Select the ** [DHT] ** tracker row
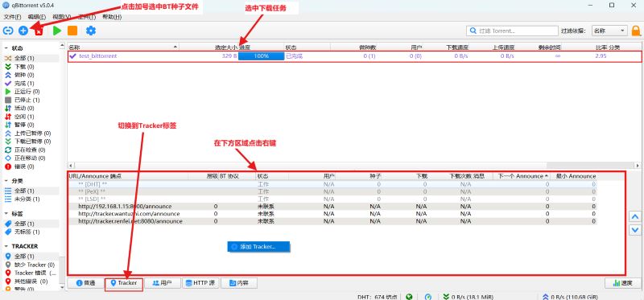This screenshot has width=644, height=300. tap(332, 184)
